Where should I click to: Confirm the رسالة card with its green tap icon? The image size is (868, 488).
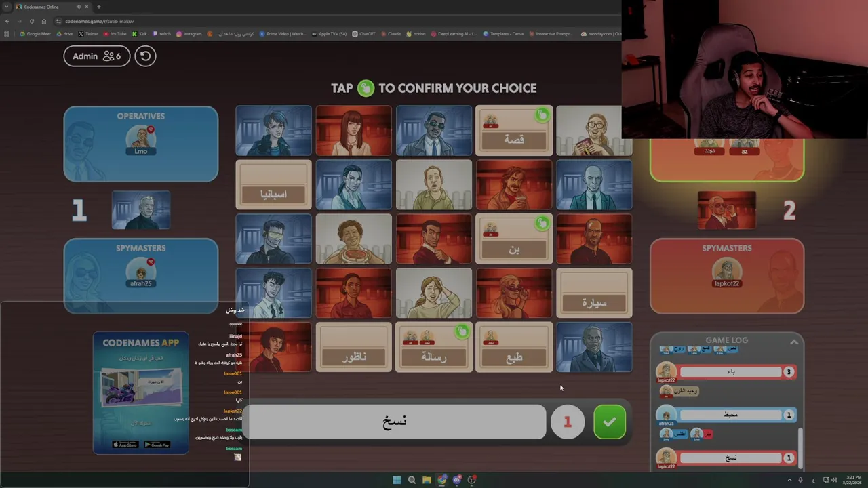tap(462, 331)
